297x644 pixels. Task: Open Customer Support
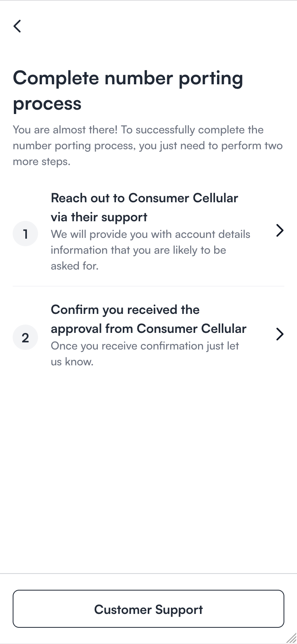(x=148, y=609)
